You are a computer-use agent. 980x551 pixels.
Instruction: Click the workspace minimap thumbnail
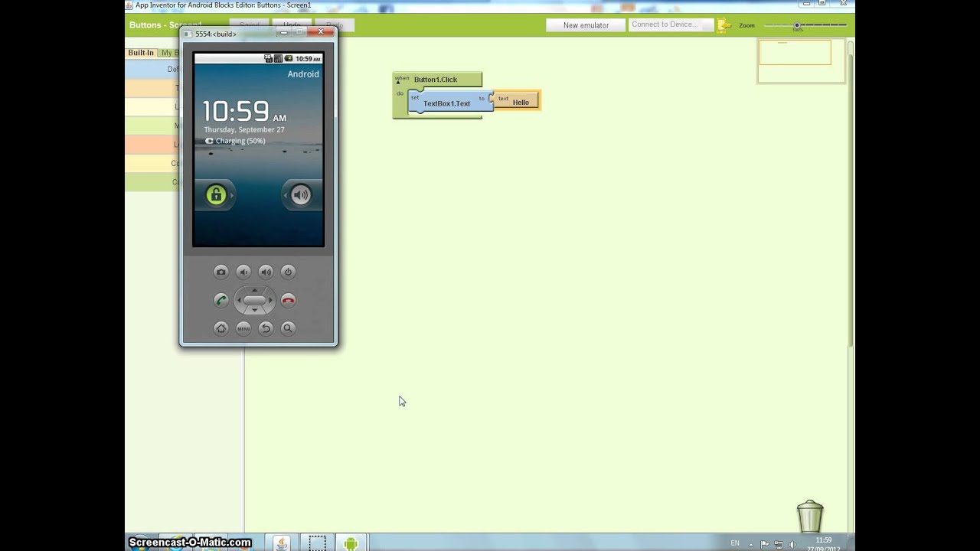pyautogui.click(x=801, y=60)
